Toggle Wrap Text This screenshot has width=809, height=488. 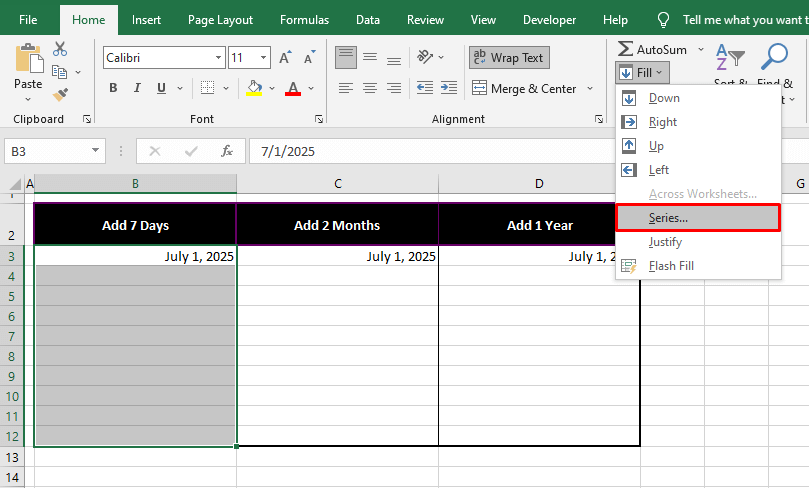509,57
